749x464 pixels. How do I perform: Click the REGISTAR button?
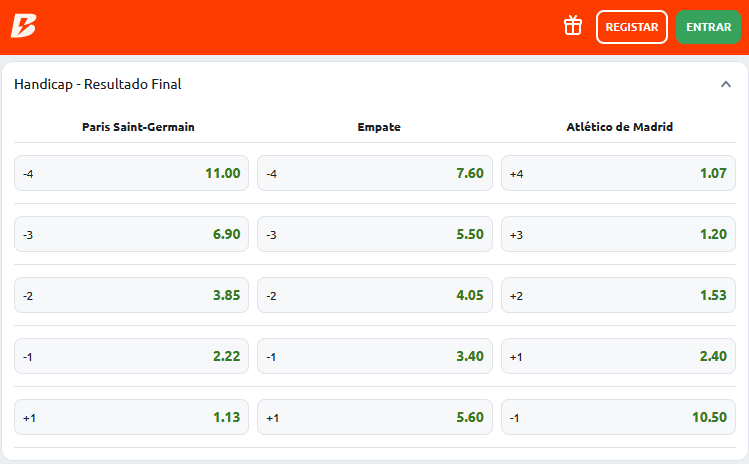(631, 27)
